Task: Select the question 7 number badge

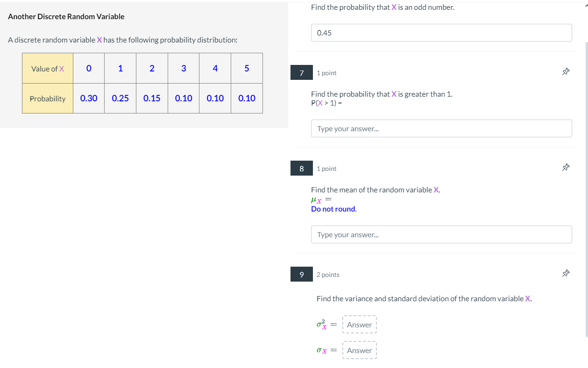Action: click(x=301, y=72)
